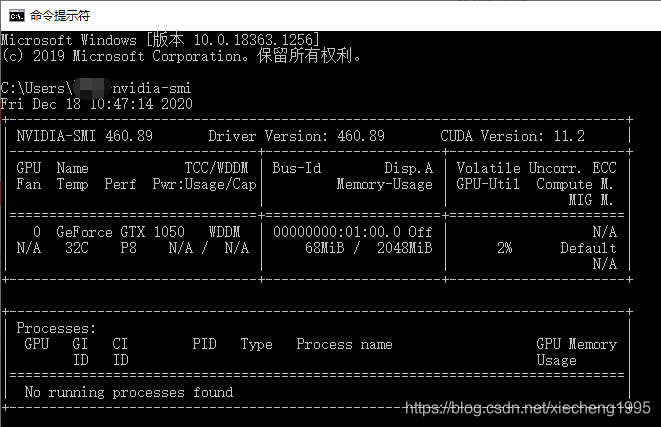Image resolution: width=661 pixels, height=427 pixels.
Task: Click the Bus-Id 00000000:01:00.0 value
Action: 336,232
